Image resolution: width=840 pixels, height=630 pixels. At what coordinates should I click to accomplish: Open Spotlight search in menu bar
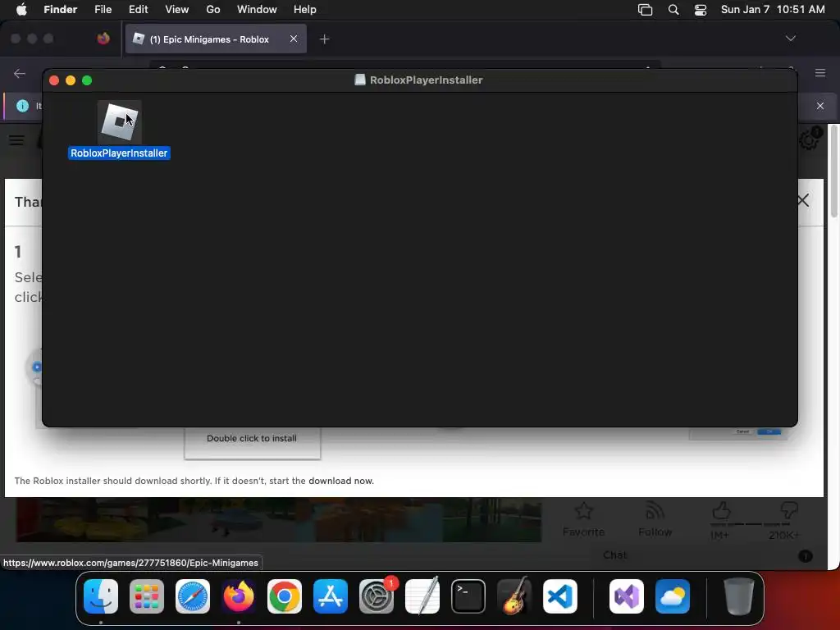tap(673, 10)
